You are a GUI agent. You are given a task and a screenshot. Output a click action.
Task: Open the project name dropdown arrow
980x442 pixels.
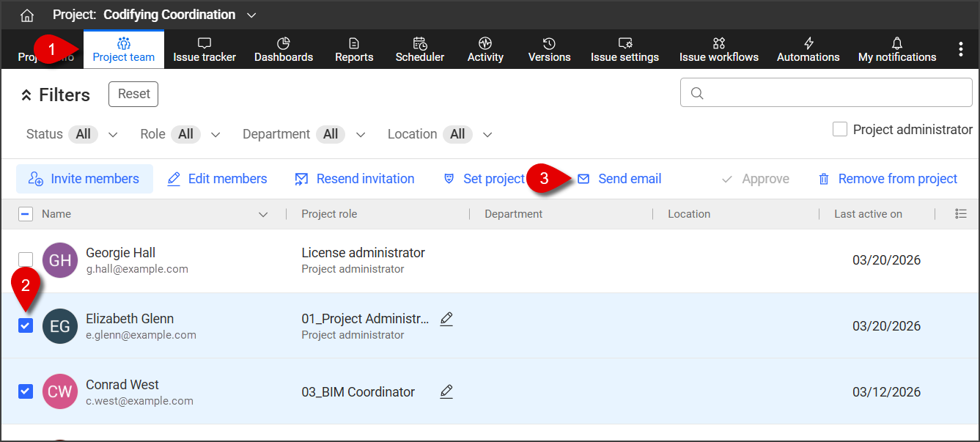(252, 15)
